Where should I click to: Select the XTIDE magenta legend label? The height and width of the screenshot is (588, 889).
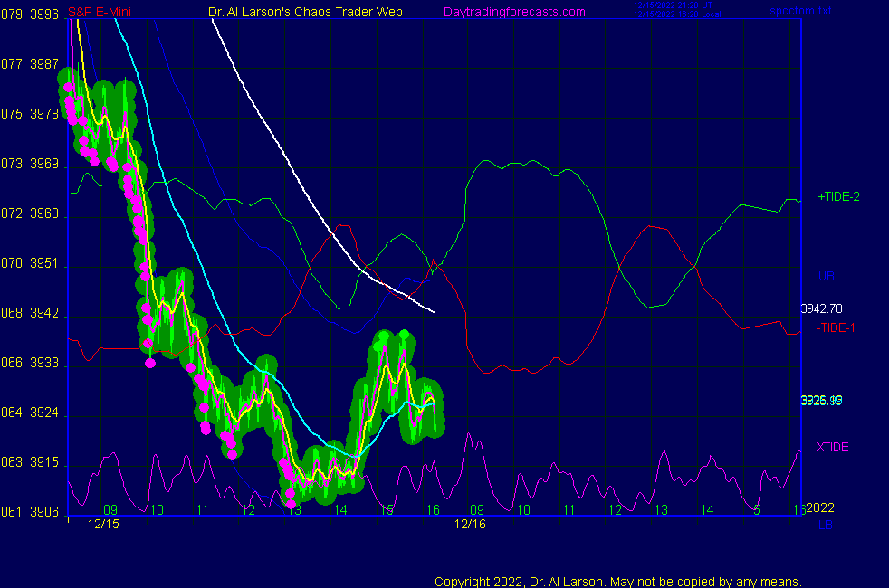tap(833, 447)
